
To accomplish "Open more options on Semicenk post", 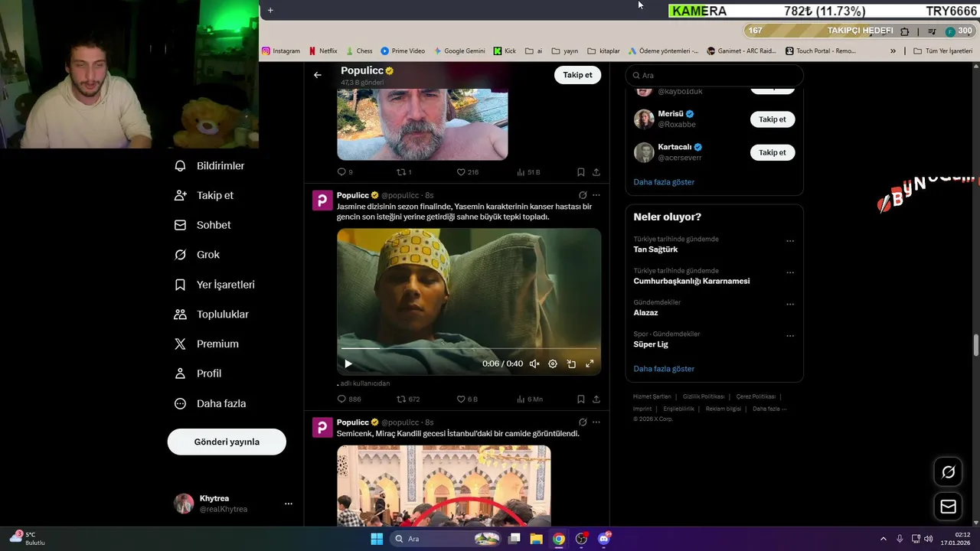I will 596,422.
